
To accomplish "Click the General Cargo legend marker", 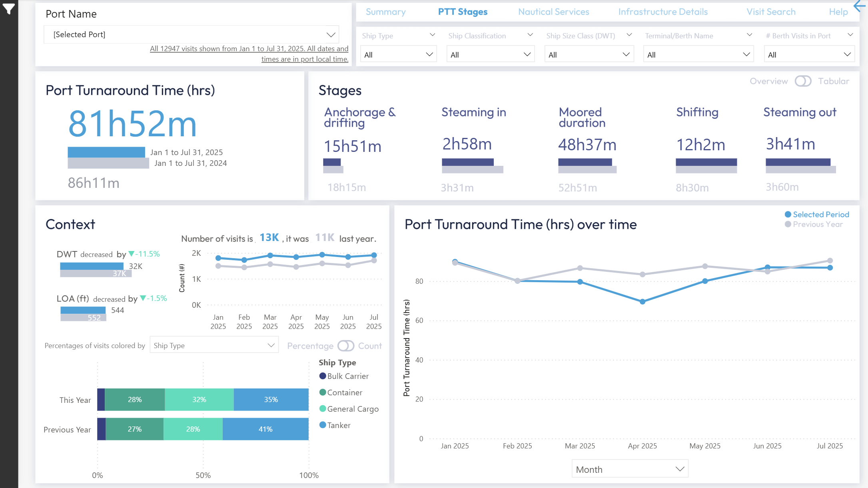I will pos(323,409).
